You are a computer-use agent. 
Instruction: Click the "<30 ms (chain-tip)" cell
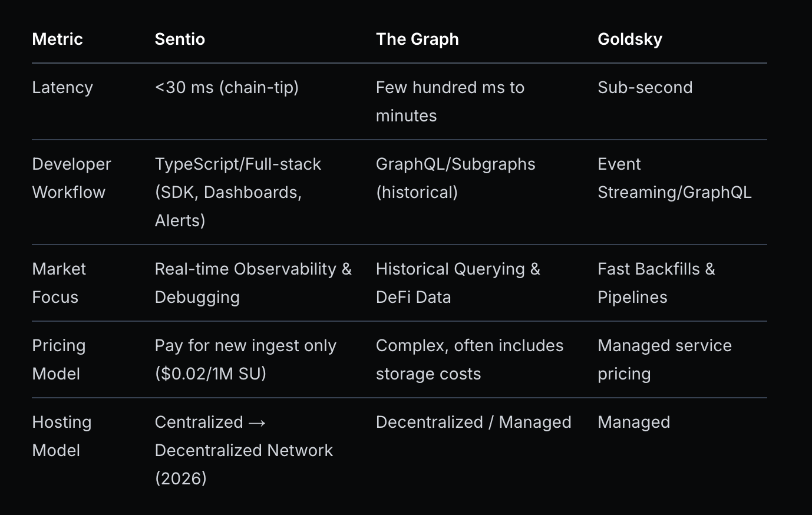227,87
